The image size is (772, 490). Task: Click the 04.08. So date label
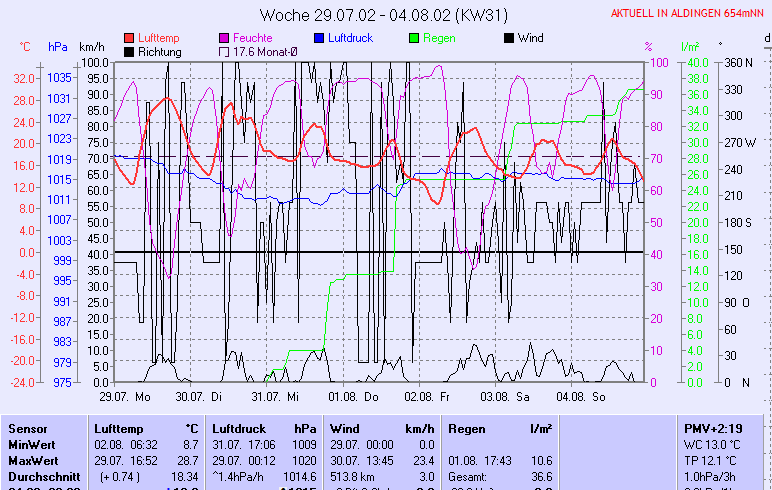point(580,397)
